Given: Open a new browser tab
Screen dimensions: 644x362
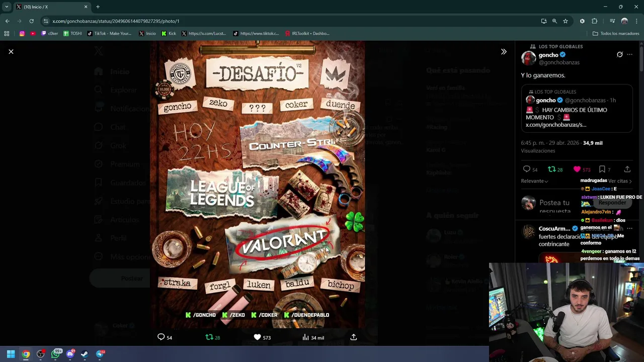Looking at the screenshot, I should pos(98,7).
